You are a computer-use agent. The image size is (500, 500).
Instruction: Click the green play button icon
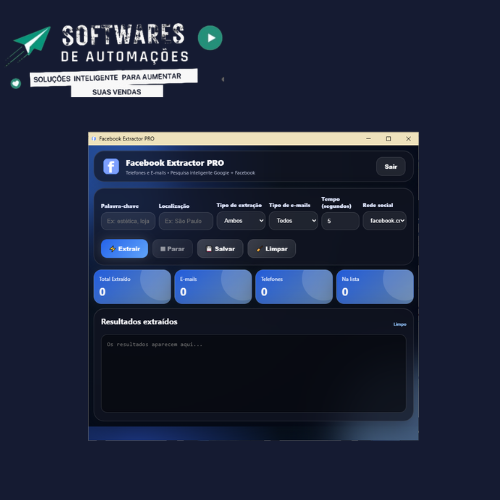coord(210,38)
